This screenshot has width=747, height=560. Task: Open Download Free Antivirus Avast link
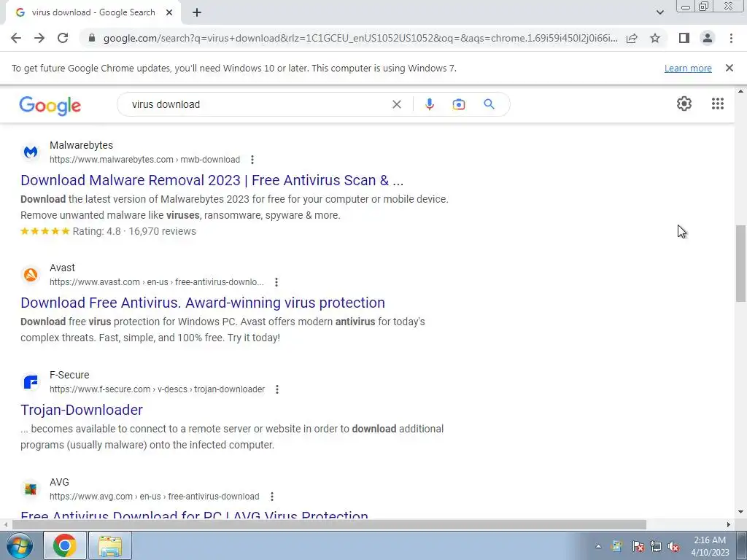203,303
